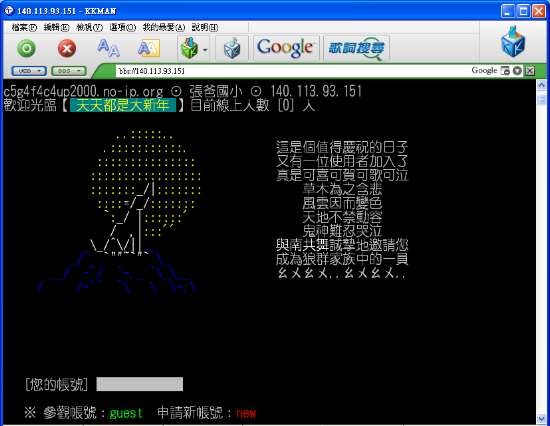The height and width of the screenshot is (426, 550).
Task: Click the Google label in address bar
Action: coord(484,70)
